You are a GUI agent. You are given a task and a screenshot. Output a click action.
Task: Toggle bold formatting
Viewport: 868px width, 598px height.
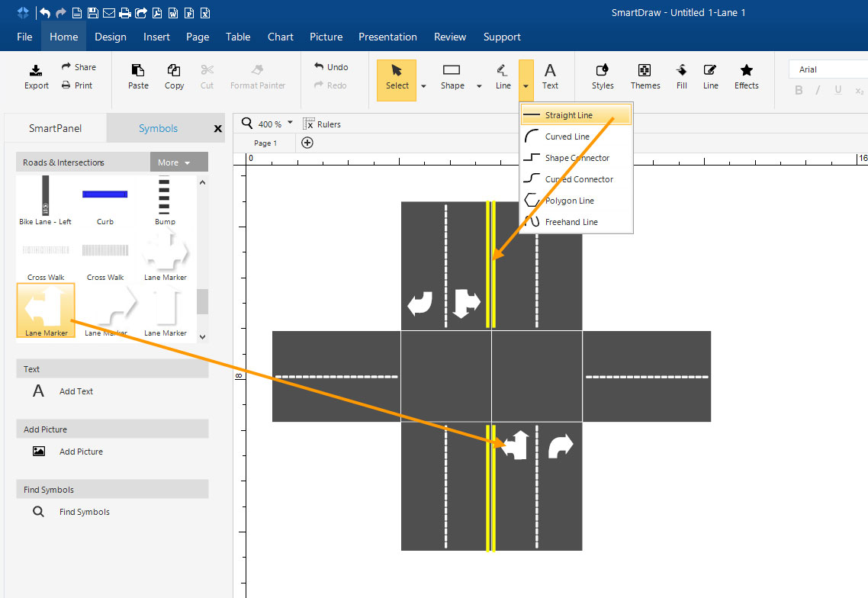coord(799,90)
